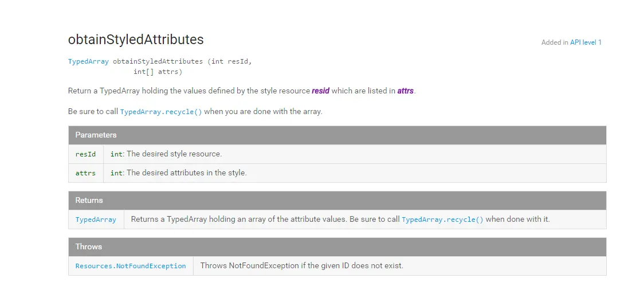Click the attrs parameter name cell
The width and height of the screenshot is (644, 286).
coord(86,173)
